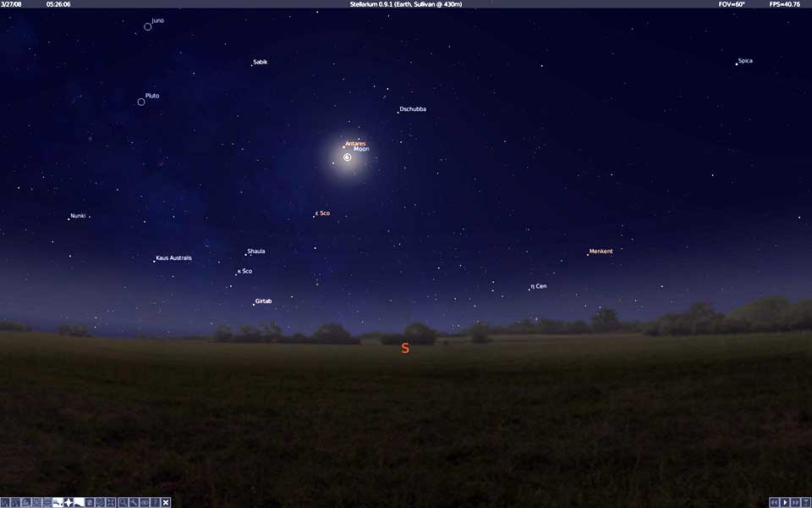Disable atmosphere rendering
The height and width of the screenshot is (508, 812).
coord(79,502)
